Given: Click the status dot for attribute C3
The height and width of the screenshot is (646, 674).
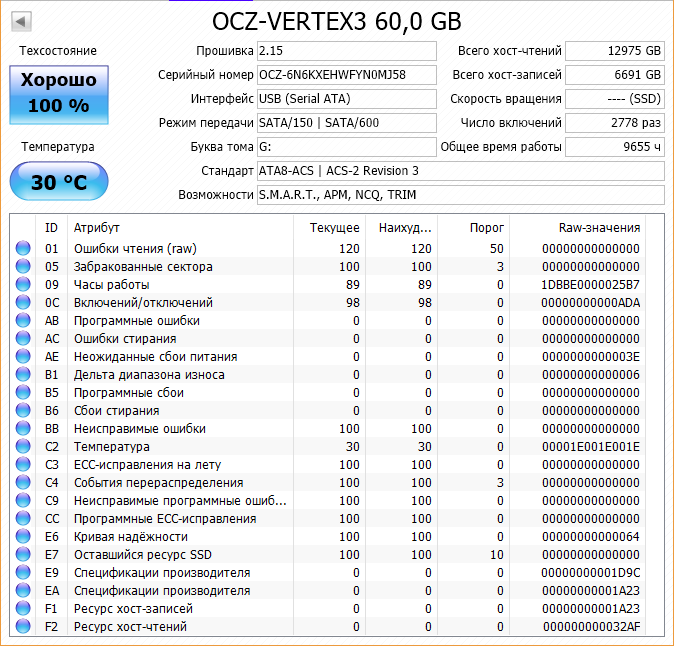Looking at the screenshot, I should click(23, 465).
